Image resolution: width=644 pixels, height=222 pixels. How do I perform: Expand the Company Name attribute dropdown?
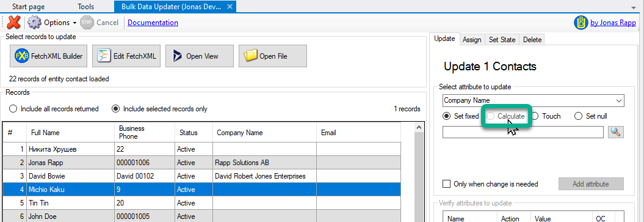[x=618, y=100]
